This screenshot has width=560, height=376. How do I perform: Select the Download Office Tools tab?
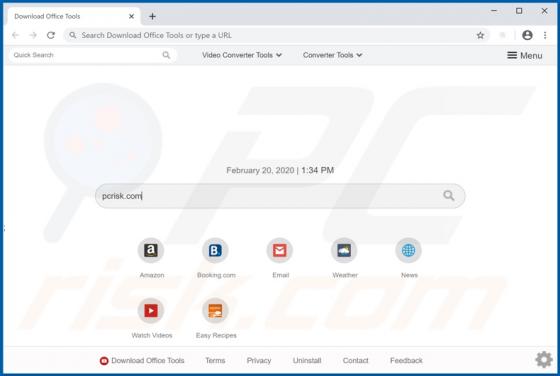click(73, 16)
